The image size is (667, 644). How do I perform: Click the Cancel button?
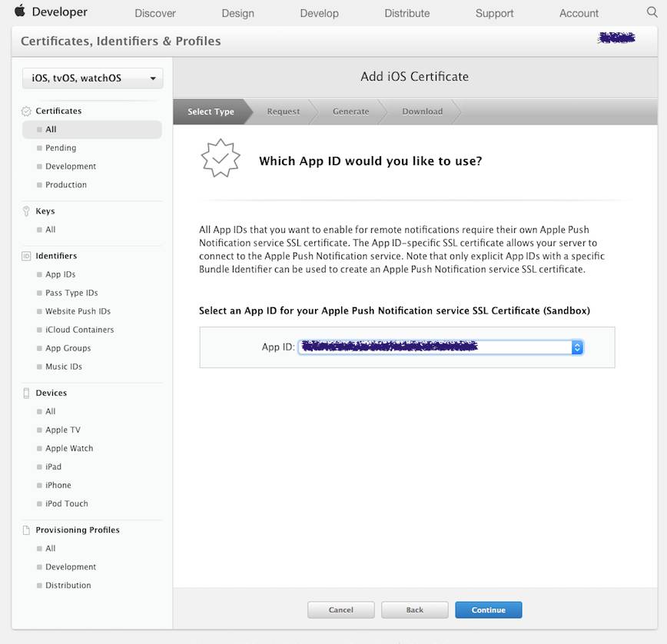[341, 610]
